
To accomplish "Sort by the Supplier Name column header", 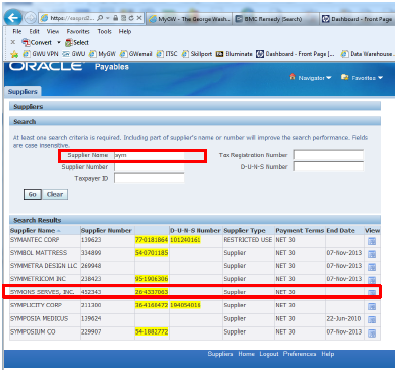I will pos(32,230).
